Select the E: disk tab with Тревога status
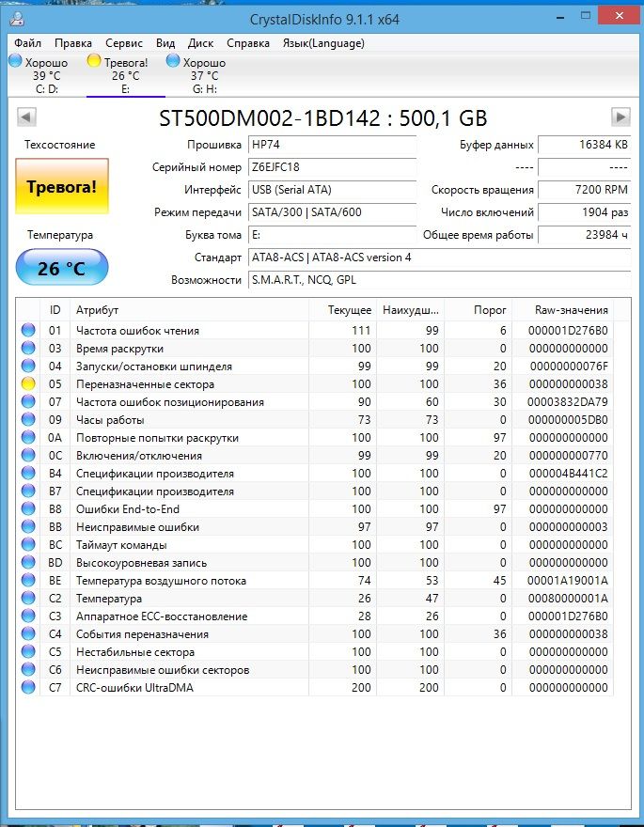Image resolution: width=644 pixels, height=827 pixels. [x=126, y=75]
